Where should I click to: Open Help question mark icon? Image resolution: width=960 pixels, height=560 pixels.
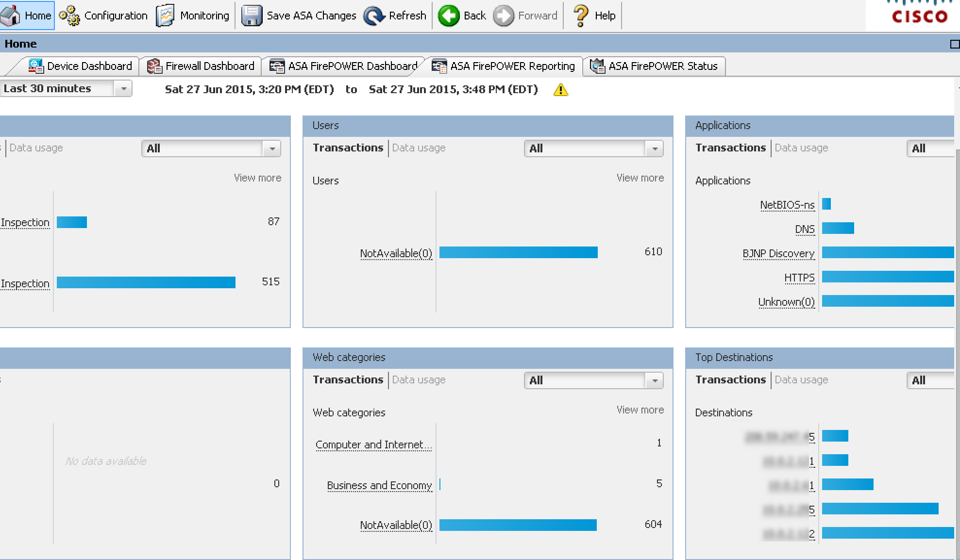581,16
